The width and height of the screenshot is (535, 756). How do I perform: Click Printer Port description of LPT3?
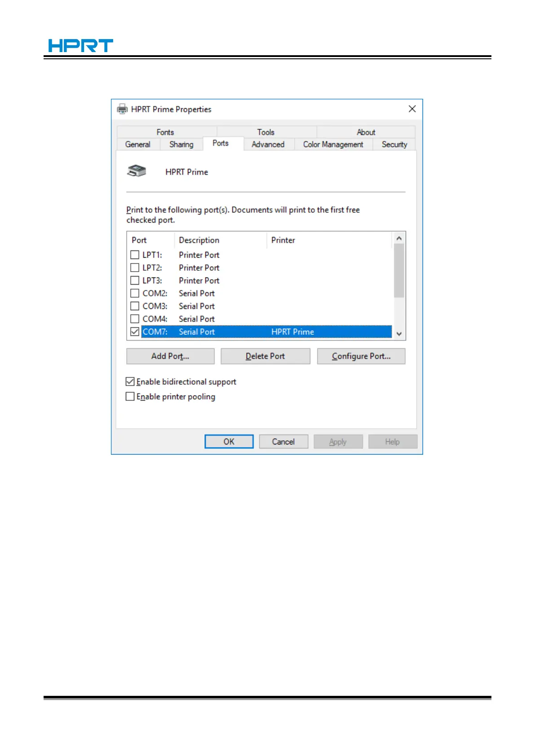(199, 280)
